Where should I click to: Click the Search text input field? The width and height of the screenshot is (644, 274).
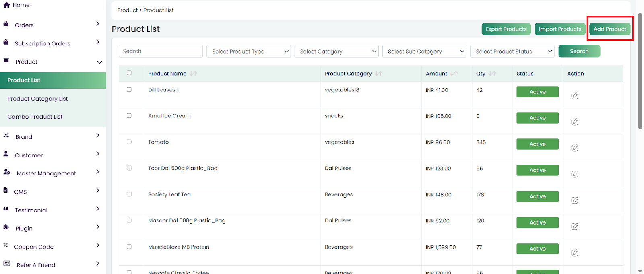[x=161, y=52]
